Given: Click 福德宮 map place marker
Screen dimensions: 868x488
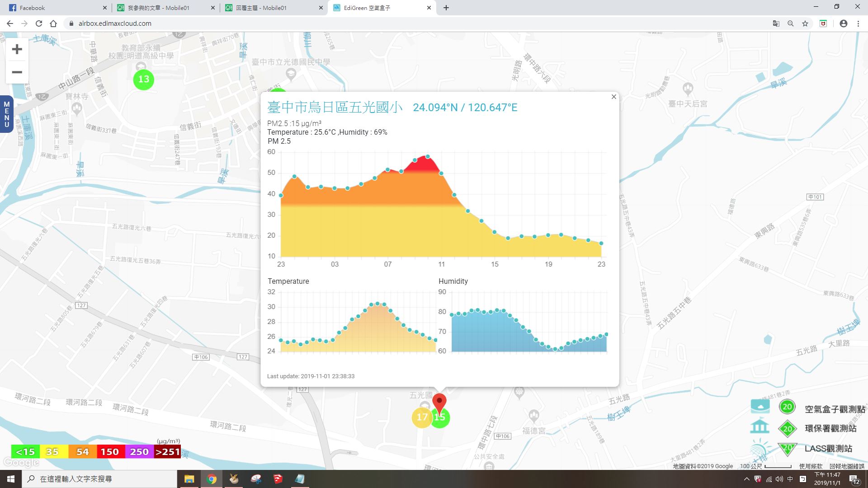Looking at the screenshot, I should point(533,415).
